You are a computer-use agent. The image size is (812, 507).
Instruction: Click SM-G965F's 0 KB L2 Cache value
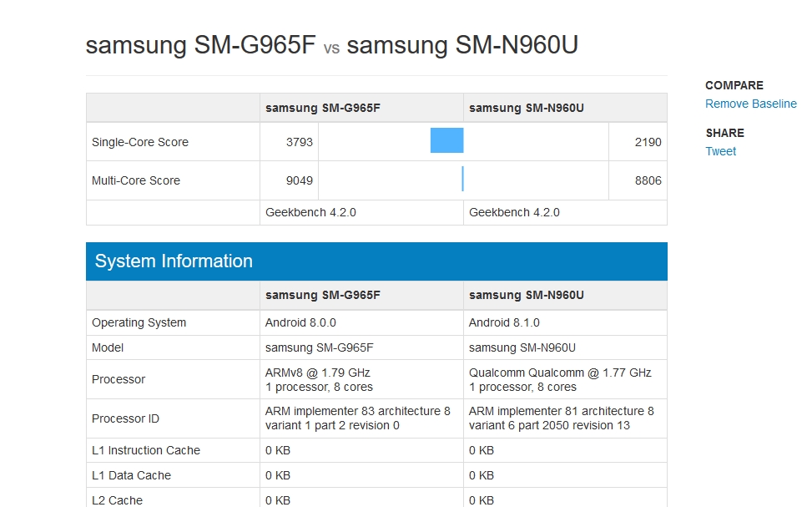pos(278,500)
